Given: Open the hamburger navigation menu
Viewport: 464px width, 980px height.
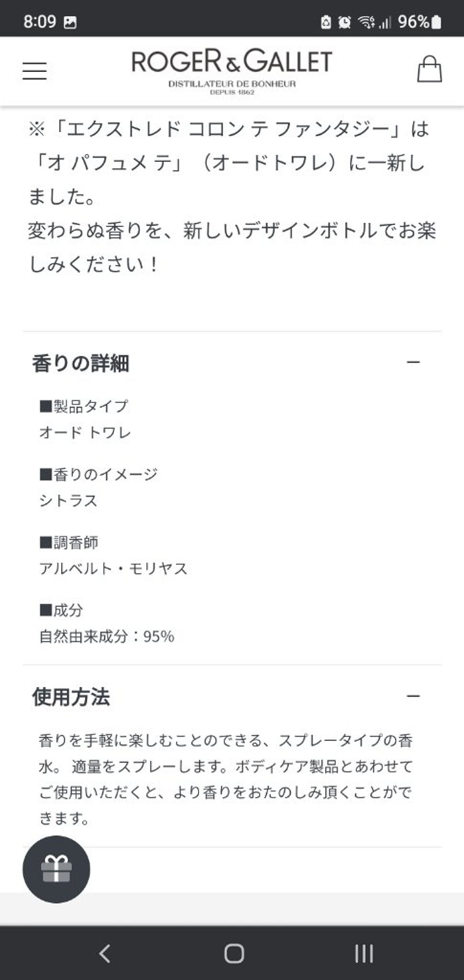Looking at the screenshot, I should coord(34,71).
